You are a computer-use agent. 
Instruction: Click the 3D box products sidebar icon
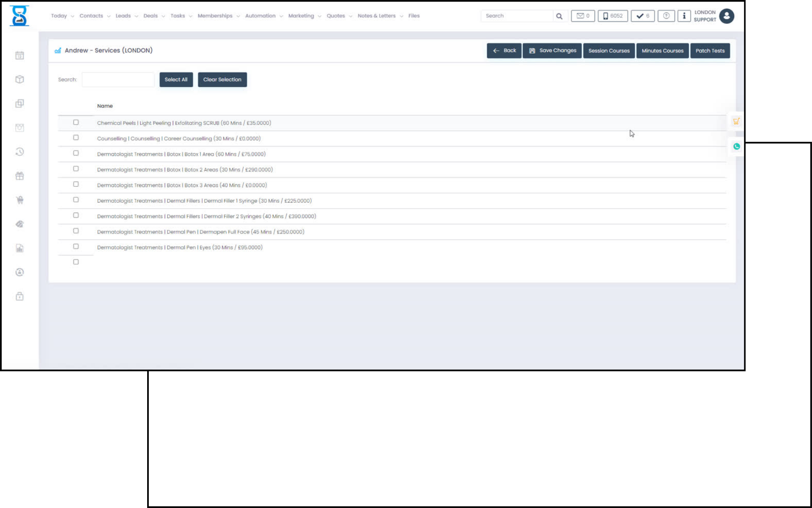click(19, 80)
